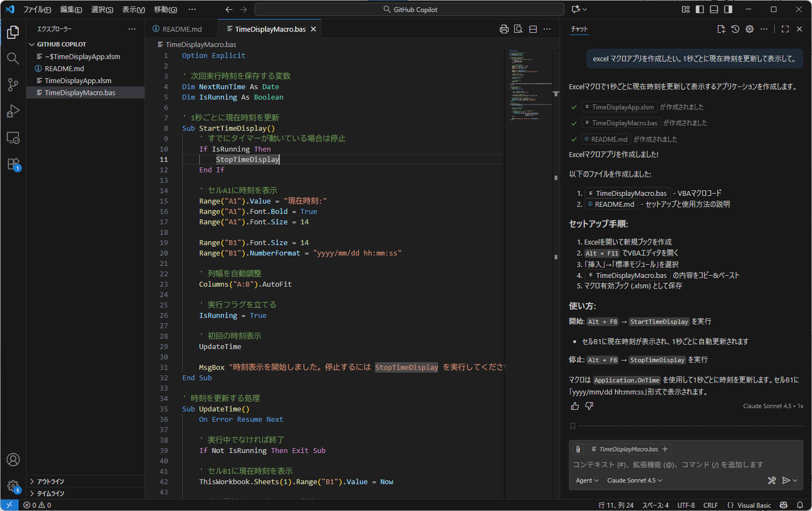Send the chat prompt

[787, 480]
